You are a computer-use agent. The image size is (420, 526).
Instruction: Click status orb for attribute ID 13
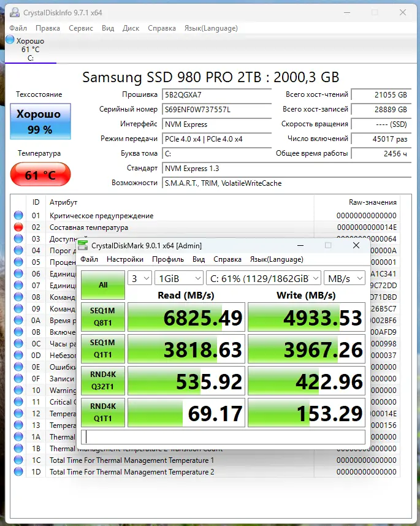pos(18,425)
